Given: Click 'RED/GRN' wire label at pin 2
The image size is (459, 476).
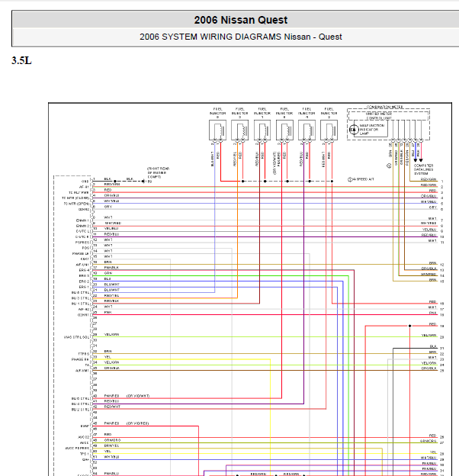Looking at the screenshot, I should click(x=112, y=185).
